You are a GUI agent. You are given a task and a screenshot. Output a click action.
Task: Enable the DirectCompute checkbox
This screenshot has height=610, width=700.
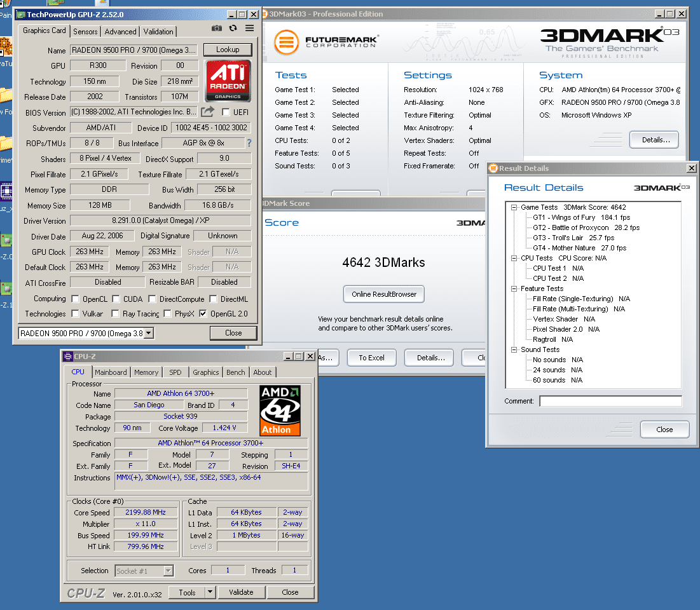[152, 299]
